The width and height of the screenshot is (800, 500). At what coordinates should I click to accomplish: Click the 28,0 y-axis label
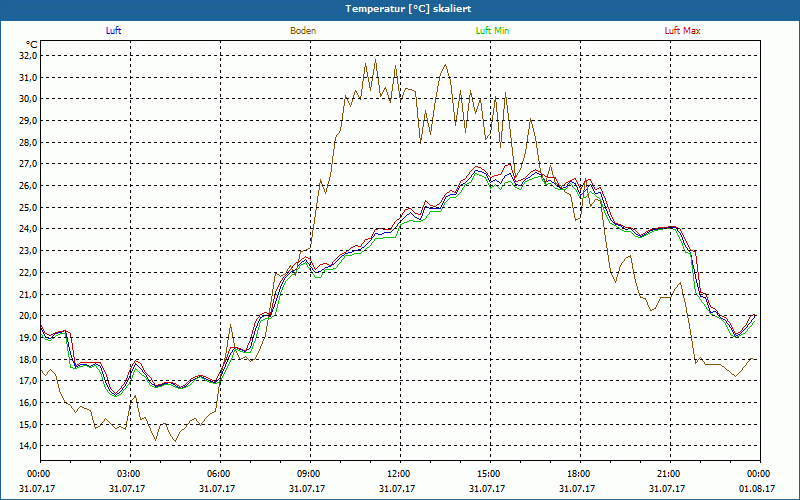[x=28, y=142]
